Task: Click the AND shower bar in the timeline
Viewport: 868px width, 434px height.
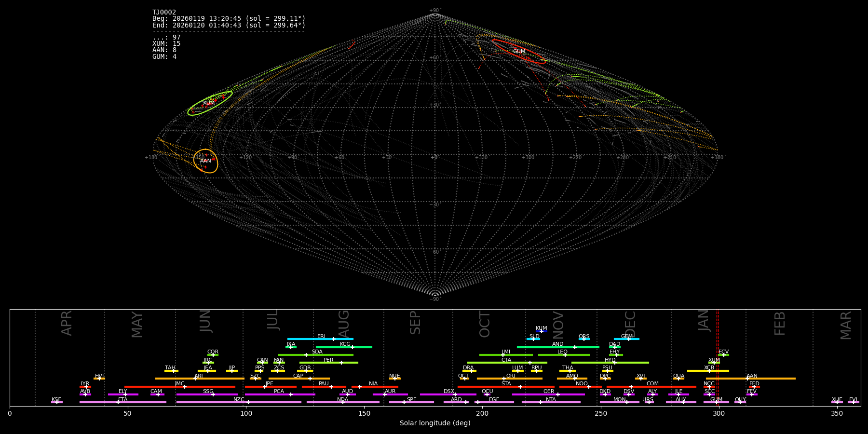Action: [558, 347]
